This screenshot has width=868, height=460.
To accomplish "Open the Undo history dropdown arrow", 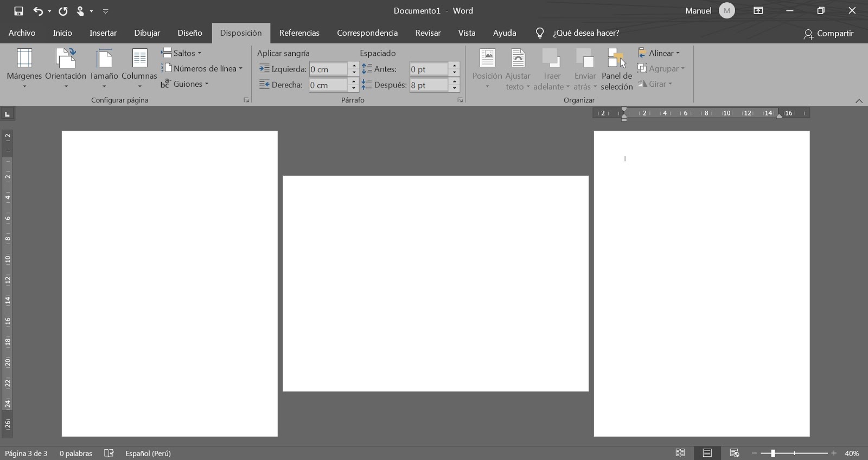I will tap(49, 11).
